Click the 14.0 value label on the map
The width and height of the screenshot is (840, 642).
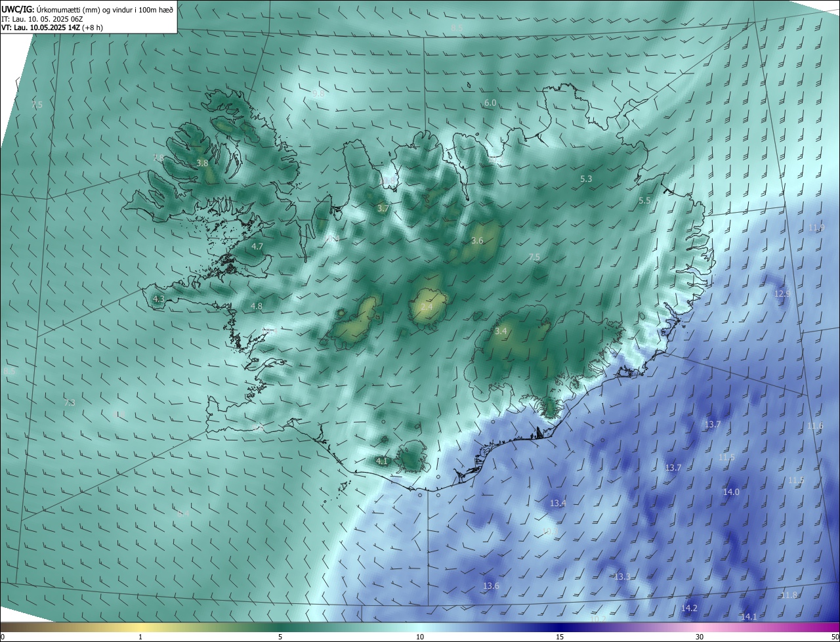[731, 492]
